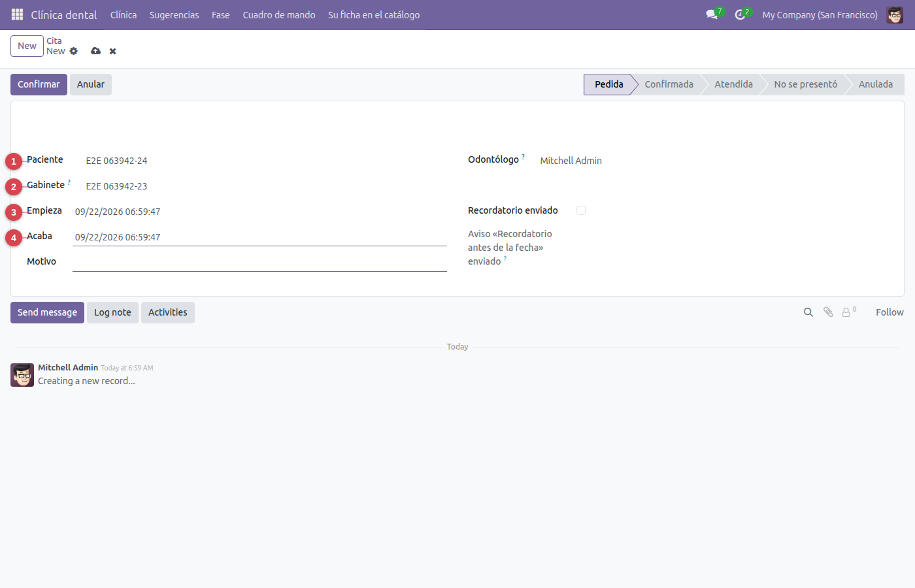Open the Fase menu
The height and width of the screenshot is (588, 915).
tap(221, 14)
